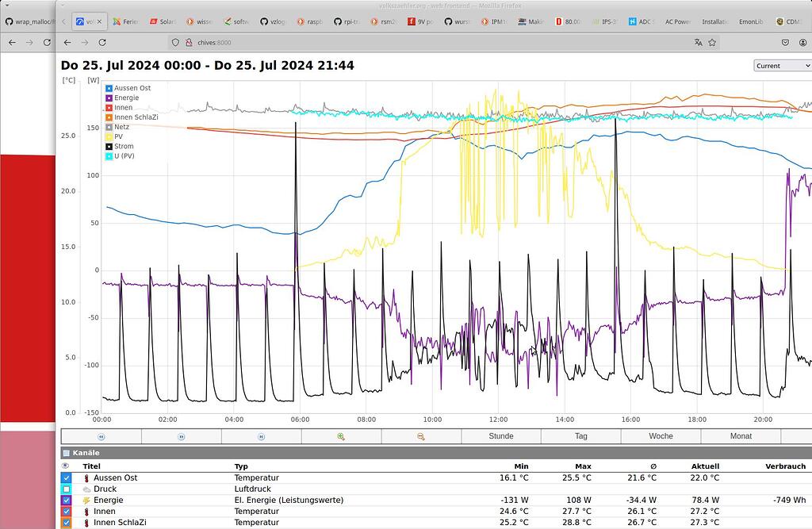The height and width of the screenshot is (529, 812).
Task: Select the Tag interval button
Action: coord(580,435)
